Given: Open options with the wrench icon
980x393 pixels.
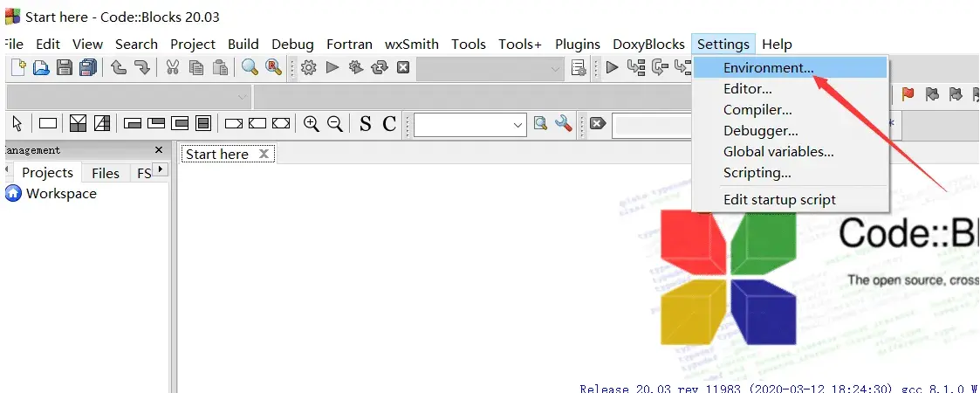Looking at the screenshot, I should (x=564, y=123).
